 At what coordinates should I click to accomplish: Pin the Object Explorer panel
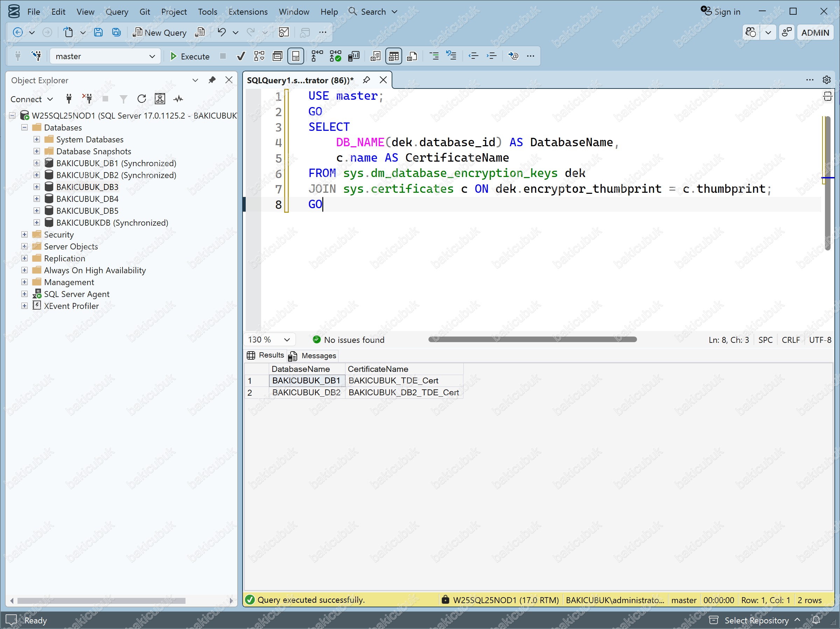212,80
